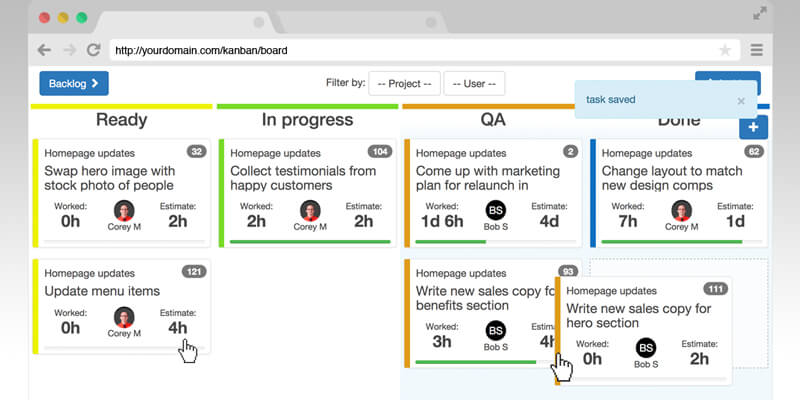Screen dimensions: 800x400
Task: Click the browser forward arrow
Action: [x=68, y=50]
